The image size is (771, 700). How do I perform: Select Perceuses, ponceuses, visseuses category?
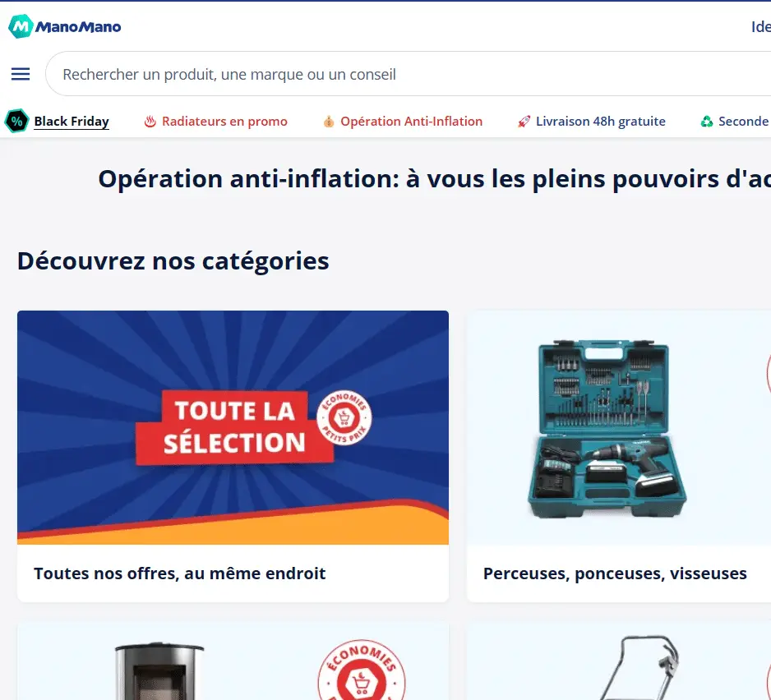[615, 573]
